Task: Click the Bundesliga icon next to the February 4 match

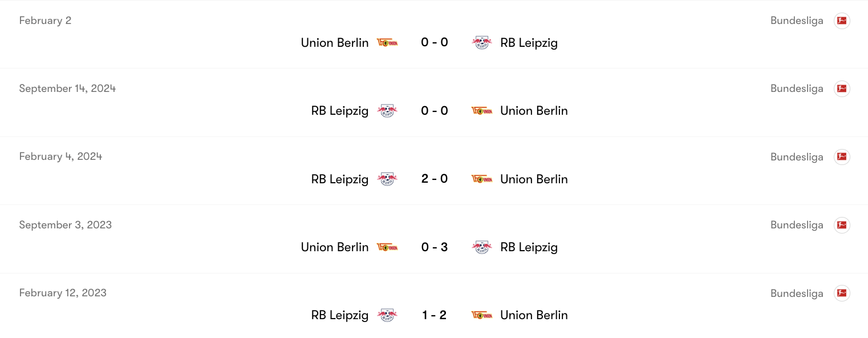Action: click(842, 156)
